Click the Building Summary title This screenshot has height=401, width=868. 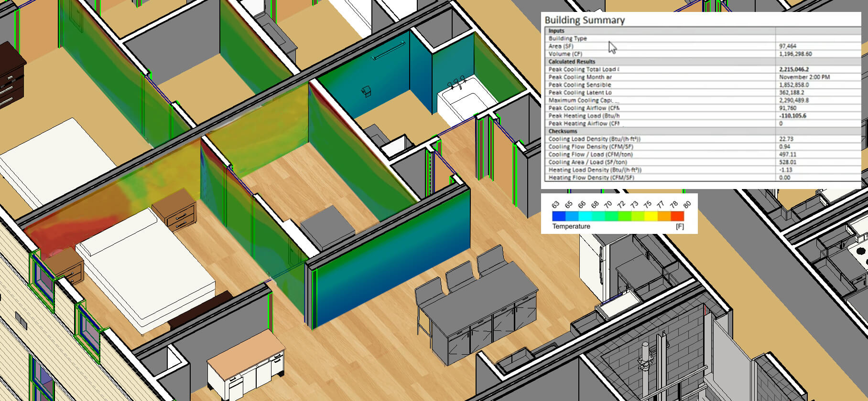[x=585, y=20]
